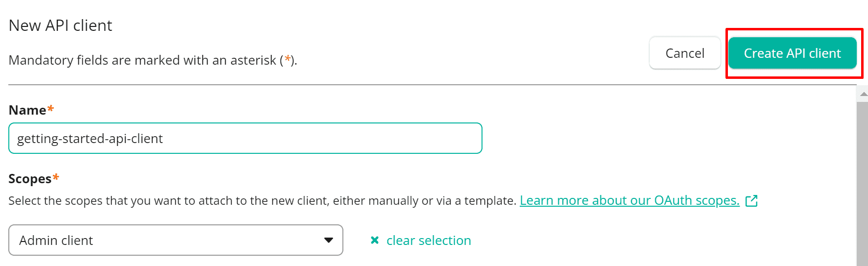Click the Name field label

tap(27, 110)
